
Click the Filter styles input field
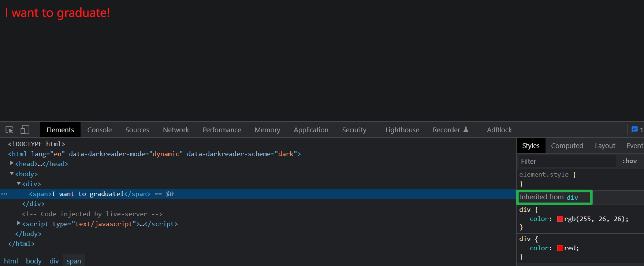click(567, 161)
